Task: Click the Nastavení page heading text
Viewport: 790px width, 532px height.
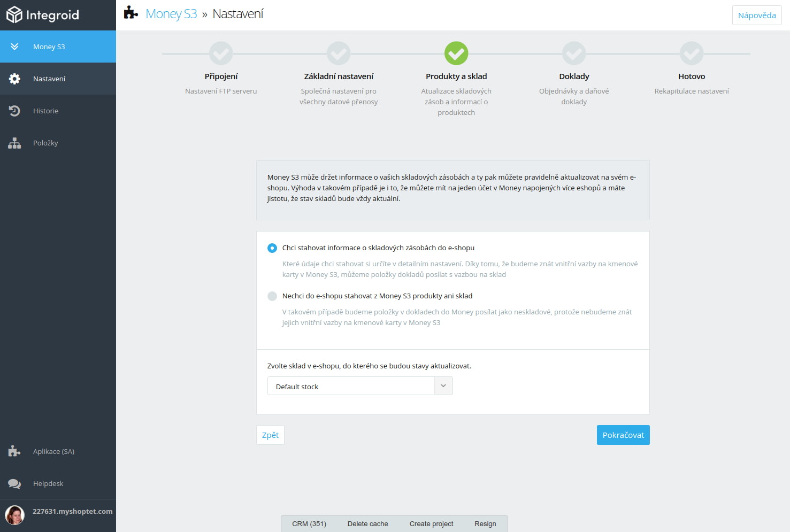Action: [238, 14]
